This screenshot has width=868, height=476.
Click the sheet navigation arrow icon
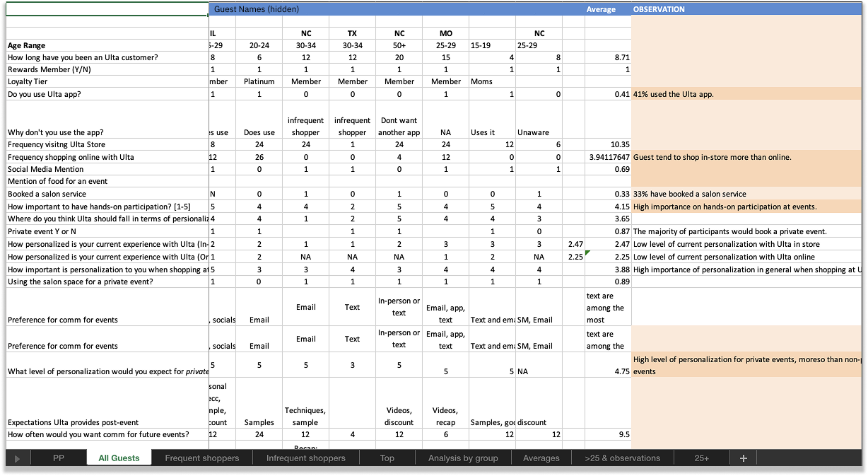[17, 458]
